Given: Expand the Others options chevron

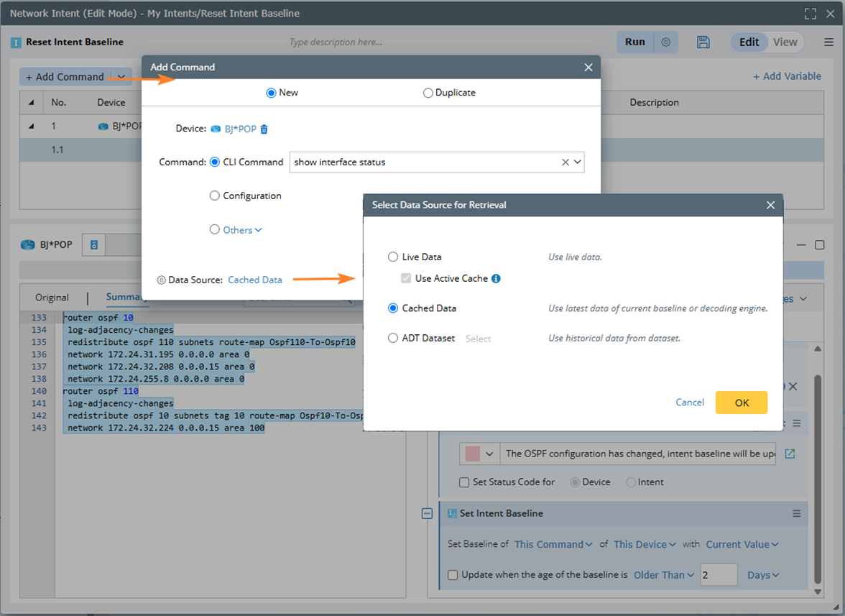Looking at the screenshot, I should [259, 231].
